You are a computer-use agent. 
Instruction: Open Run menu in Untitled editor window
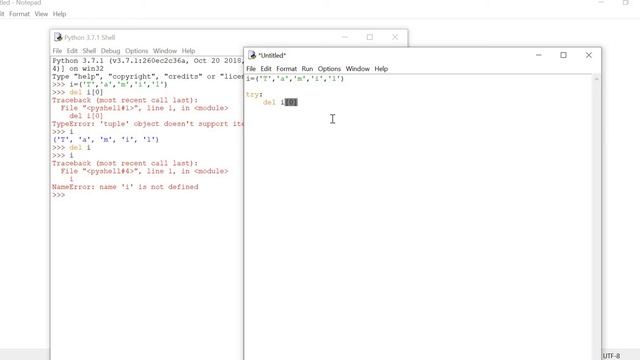pyautogui.click(x=307, y=69)
